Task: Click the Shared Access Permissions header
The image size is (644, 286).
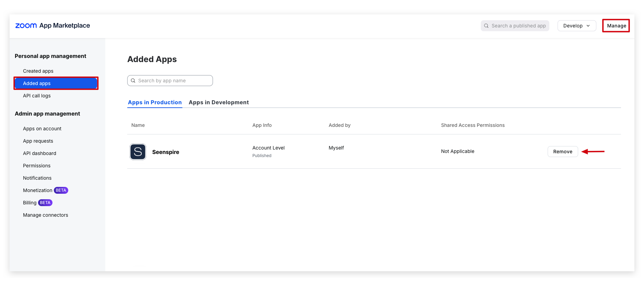Action: click(473, 125)
